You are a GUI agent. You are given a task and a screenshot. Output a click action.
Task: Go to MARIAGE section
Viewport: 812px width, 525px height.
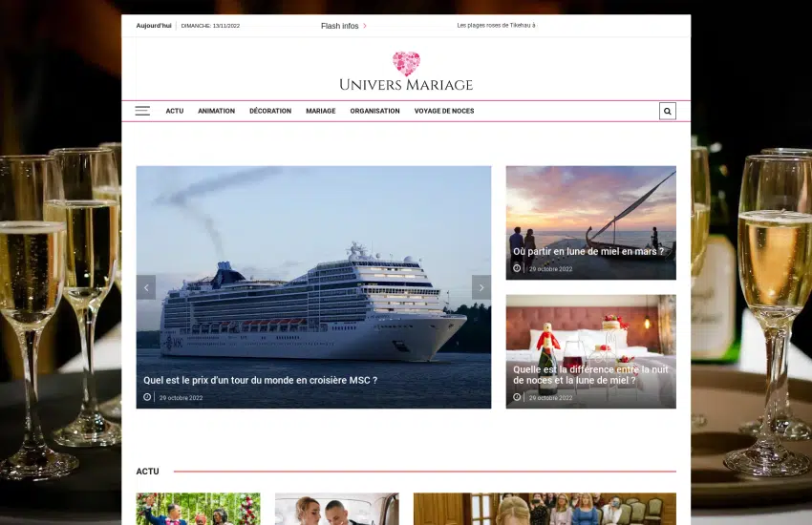[320, 111]
